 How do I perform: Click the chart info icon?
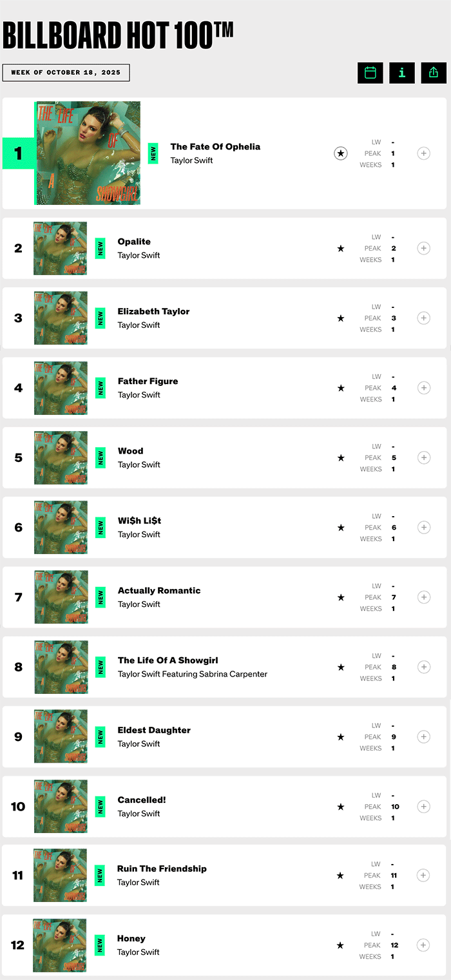402,73
